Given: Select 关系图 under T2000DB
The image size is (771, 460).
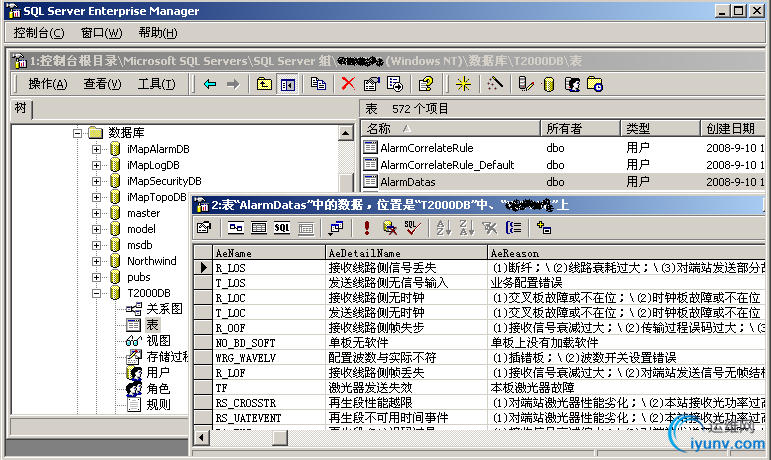Looking at the screenshot, I should coord(164,309).
